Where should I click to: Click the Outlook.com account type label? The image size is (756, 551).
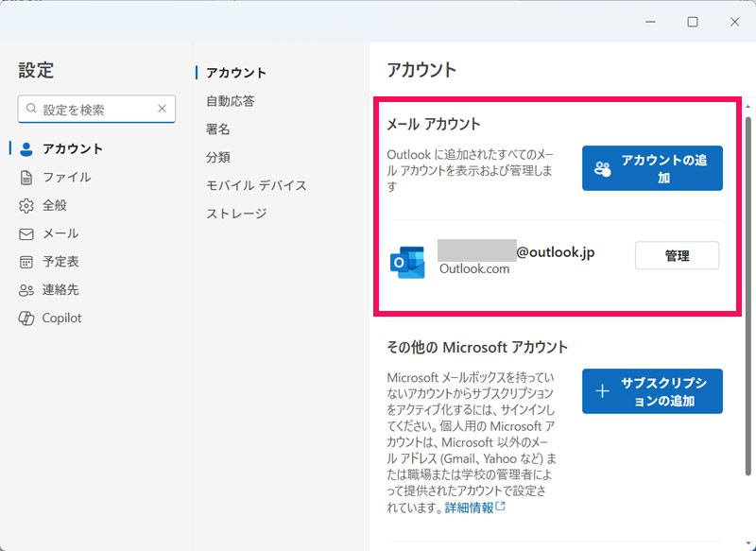point(474,269)
